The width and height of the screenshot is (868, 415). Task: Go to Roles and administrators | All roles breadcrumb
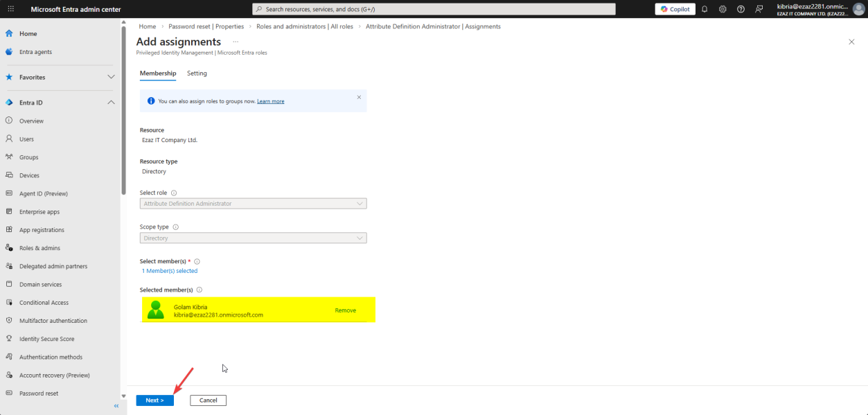click(x=305, y=26)
